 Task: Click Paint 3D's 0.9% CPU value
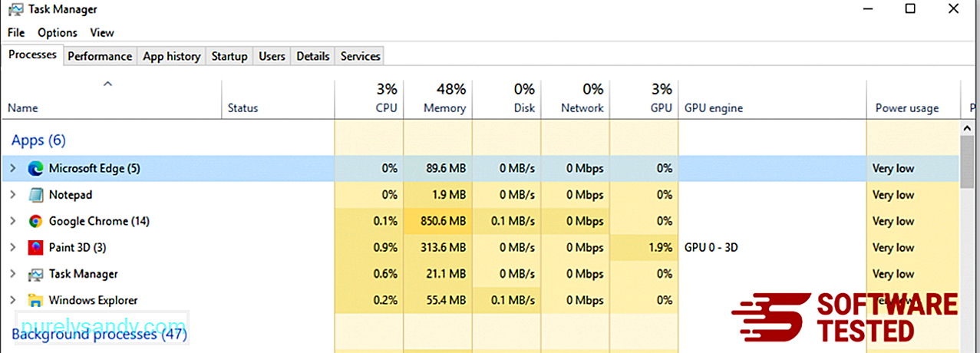(386, 247)
